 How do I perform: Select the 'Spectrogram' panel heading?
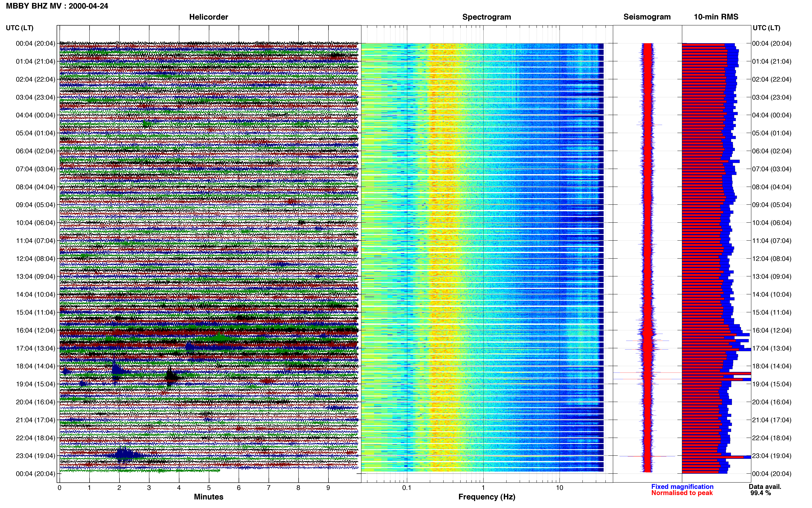click(487, 17)
